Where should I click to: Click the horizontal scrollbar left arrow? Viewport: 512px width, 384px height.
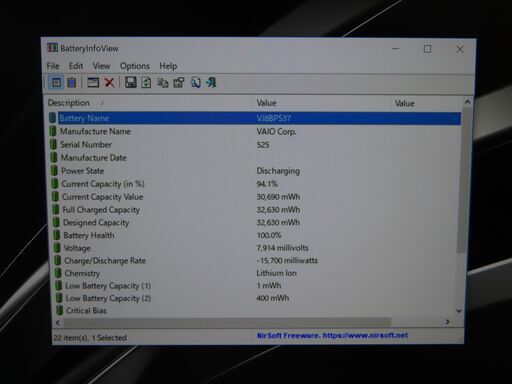(x=58, y=322)
